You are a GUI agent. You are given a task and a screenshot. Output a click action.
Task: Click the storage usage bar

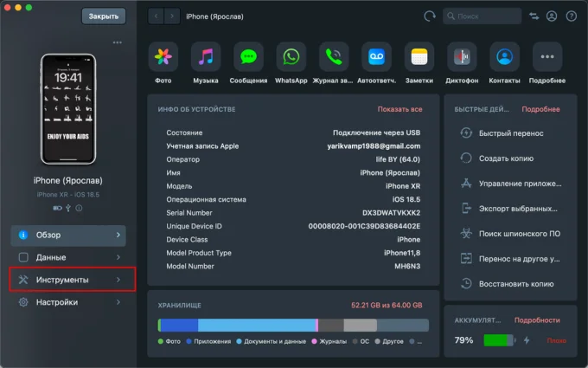293,325
